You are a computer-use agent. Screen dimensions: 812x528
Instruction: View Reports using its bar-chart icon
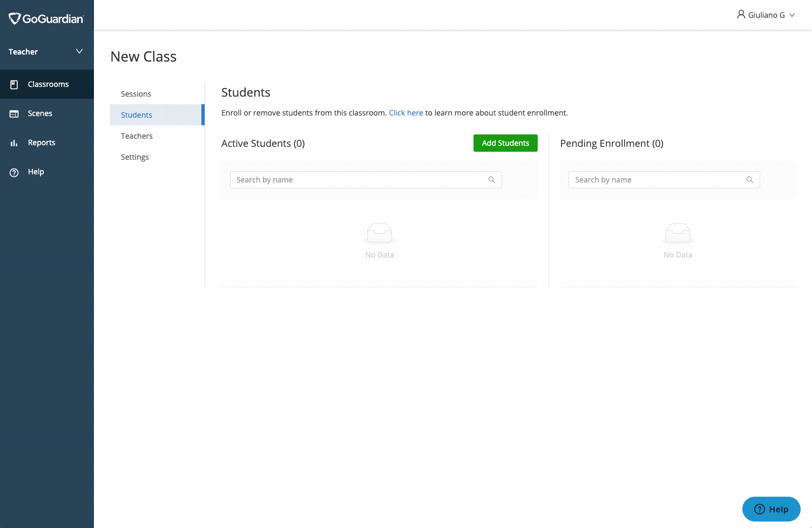(13, 143)
